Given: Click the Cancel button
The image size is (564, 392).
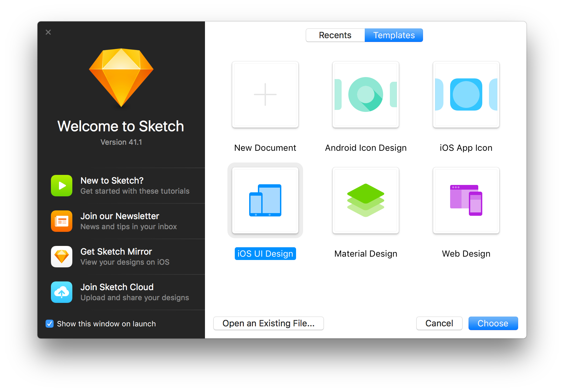Looking at the screenshot, I should [x=439, y=323].
